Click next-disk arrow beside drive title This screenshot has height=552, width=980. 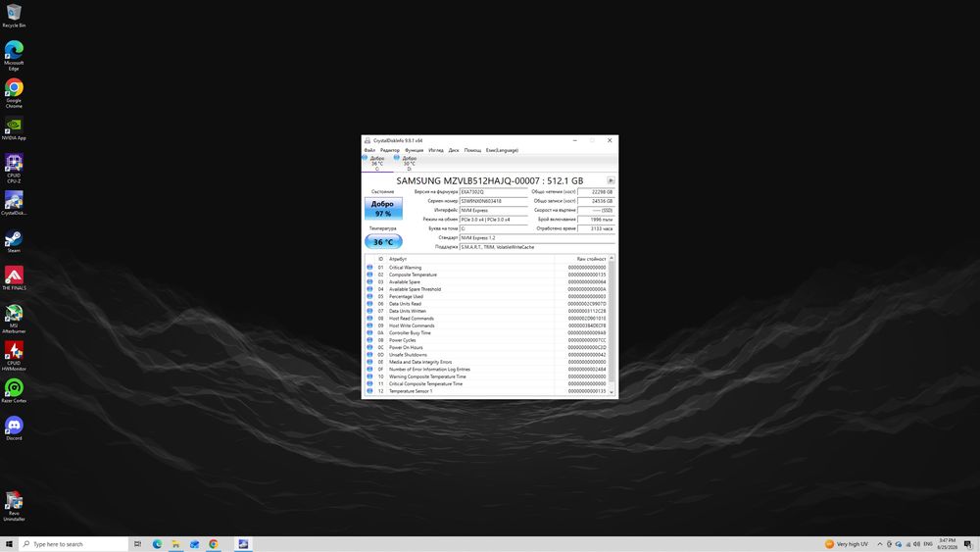pos(611,180)
